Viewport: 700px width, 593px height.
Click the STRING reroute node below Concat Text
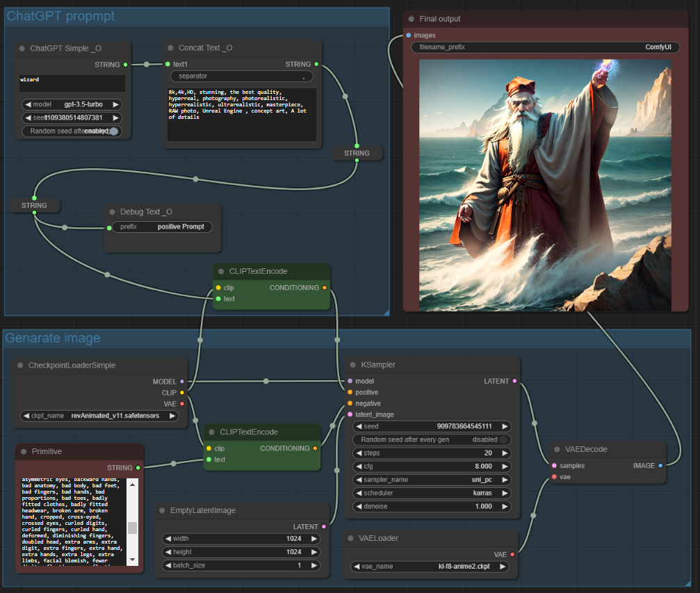click(357, 153)
